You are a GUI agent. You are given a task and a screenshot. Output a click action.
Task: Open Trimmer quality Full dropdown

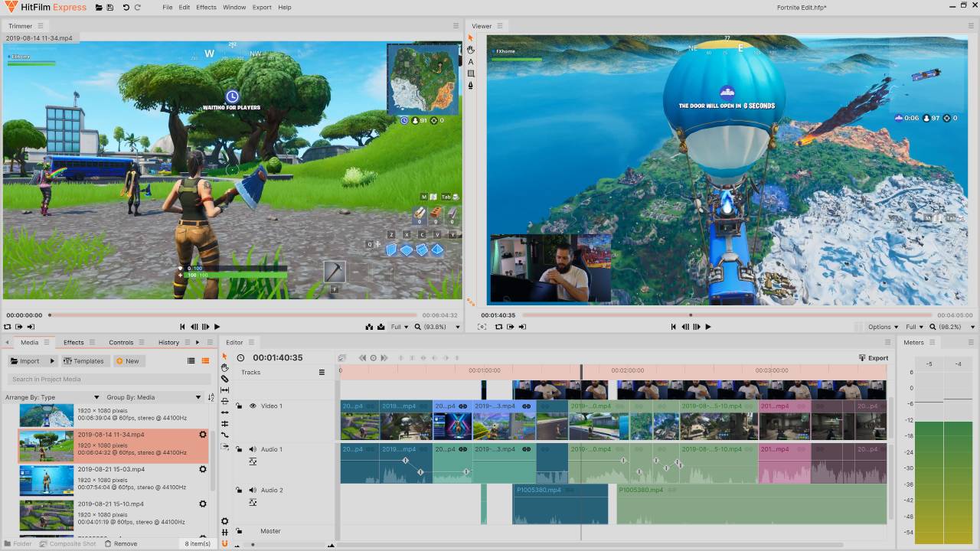(399, 327)
